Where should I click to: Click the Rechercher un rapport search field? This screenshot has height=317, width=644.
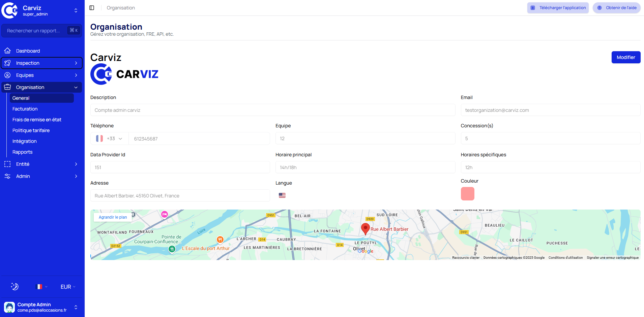[41, 30]
